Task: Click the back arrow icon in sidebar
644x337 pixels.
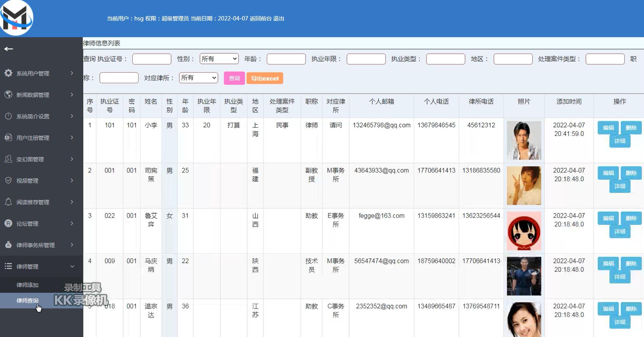Action: (x=9, y=49)
